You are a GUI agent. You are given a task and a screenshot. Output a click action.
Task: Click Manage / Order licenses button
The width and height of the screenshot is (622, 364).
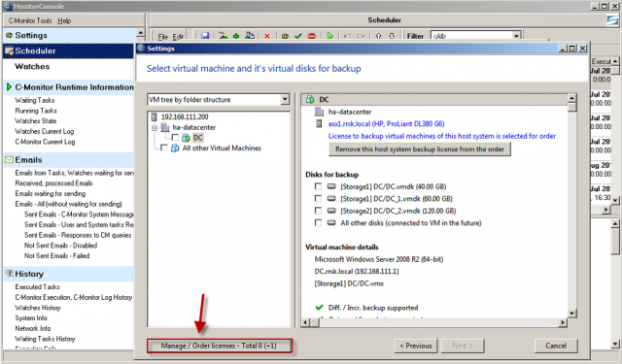(219, 346)
